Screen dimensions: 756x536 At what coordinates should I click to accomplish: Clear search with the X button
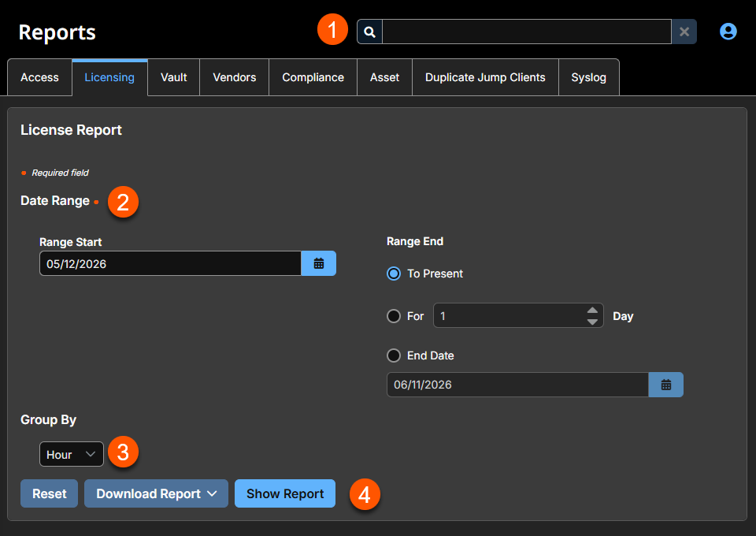(x=684, y=32)
